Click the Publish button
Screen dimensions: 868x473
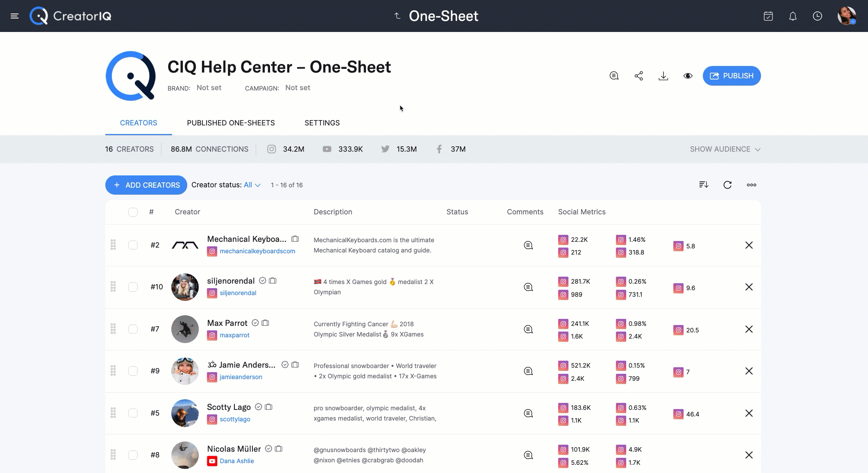(x=732, y=76)
